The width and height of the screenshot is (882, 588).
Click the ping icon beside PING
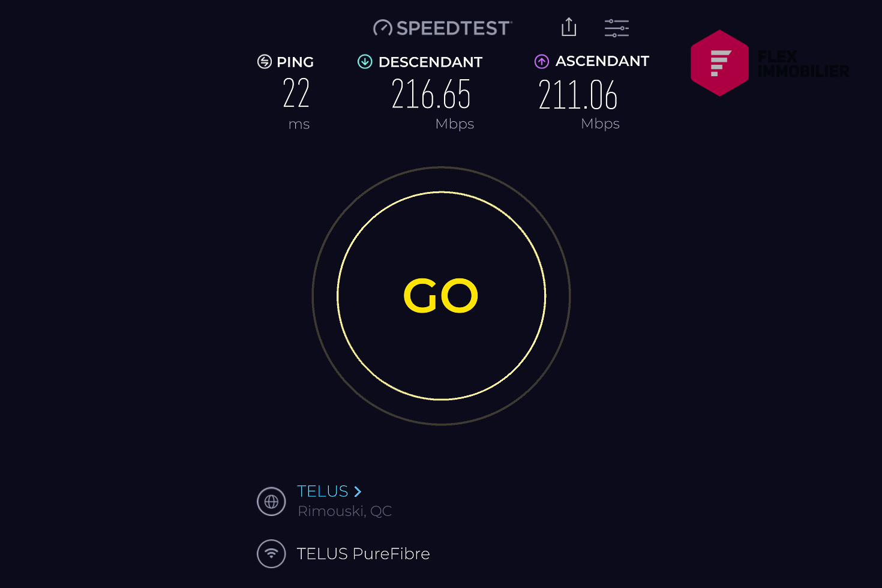coord(265,61)
